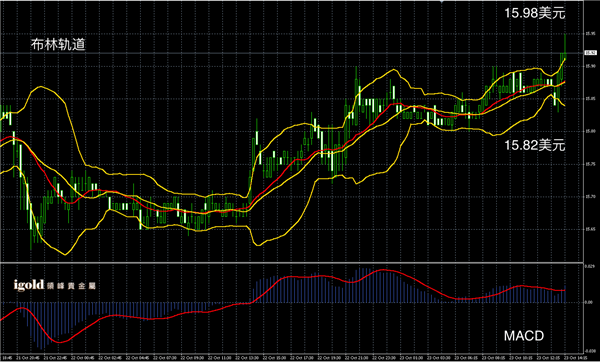Click the 15.95 price axis label
Image resolution: width=600 pixels, height=362 pixels.
coord(589,34)
